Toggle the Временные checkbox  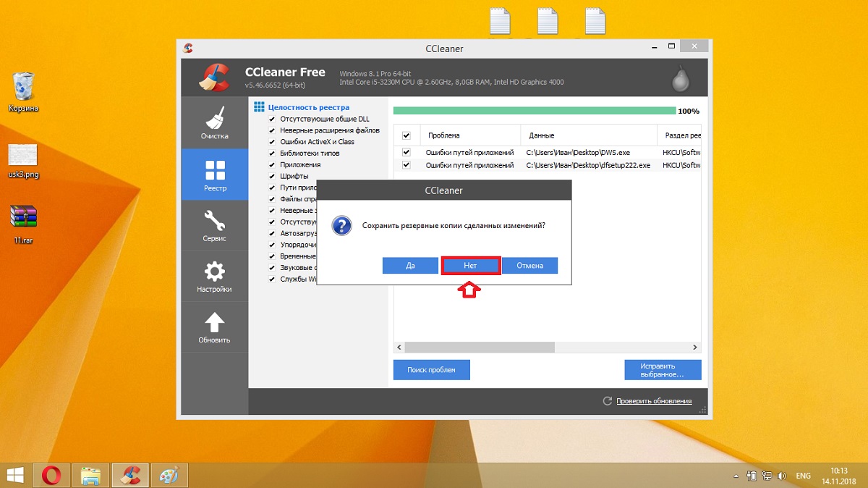(x=272, y=256)
